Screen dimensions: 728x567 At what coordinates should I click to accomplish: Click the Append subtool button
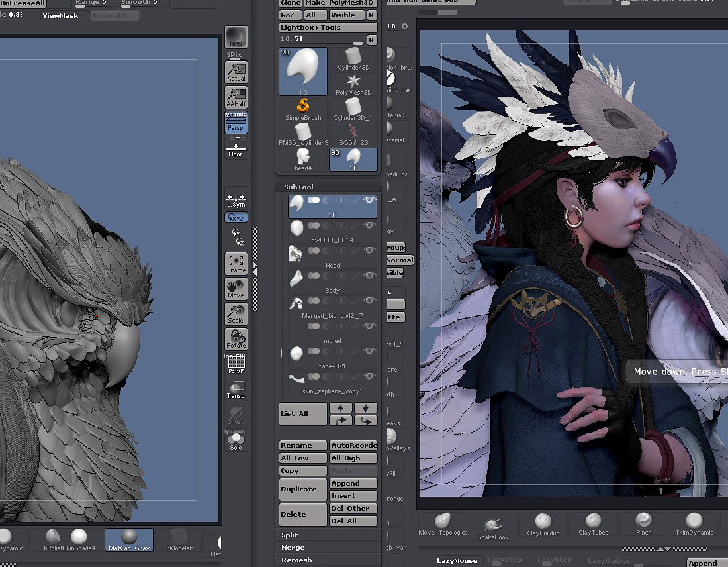(353, 483)
